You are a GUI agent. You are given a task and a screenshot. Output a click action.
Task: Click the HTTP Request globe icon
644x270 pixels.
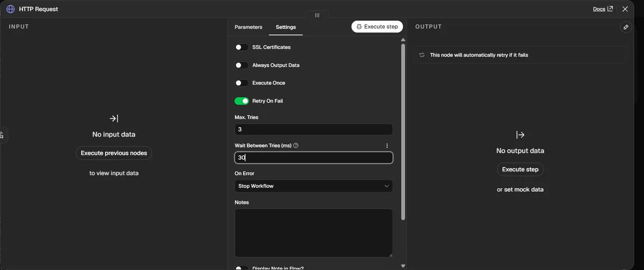point(10,9)
